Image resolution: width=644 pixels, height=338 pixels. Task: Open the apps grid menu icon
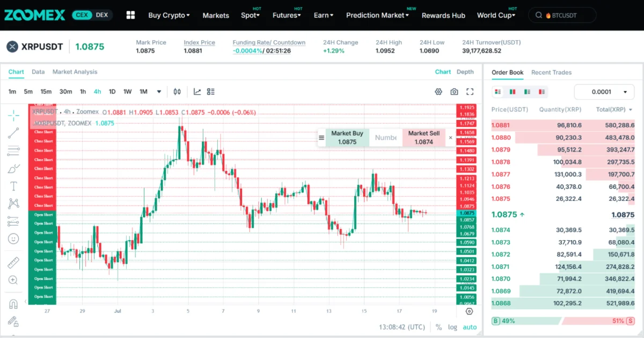pyautogui.click(x=130, y=15)
